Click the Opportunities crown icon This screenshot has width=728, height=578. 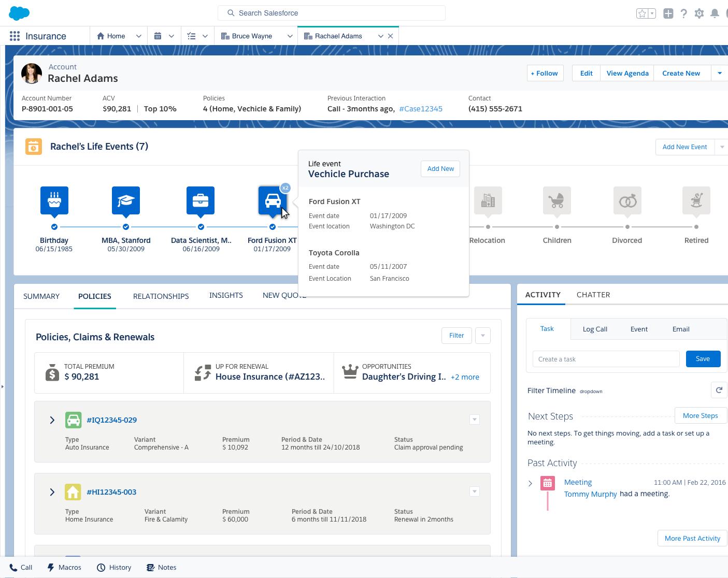pos(350,372)
